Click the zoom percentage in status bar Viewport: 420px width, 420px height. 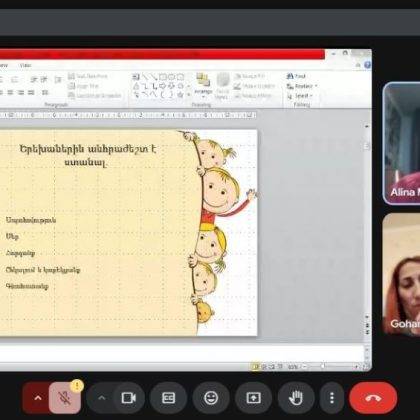pyautogui.click(x=292, y=367)
